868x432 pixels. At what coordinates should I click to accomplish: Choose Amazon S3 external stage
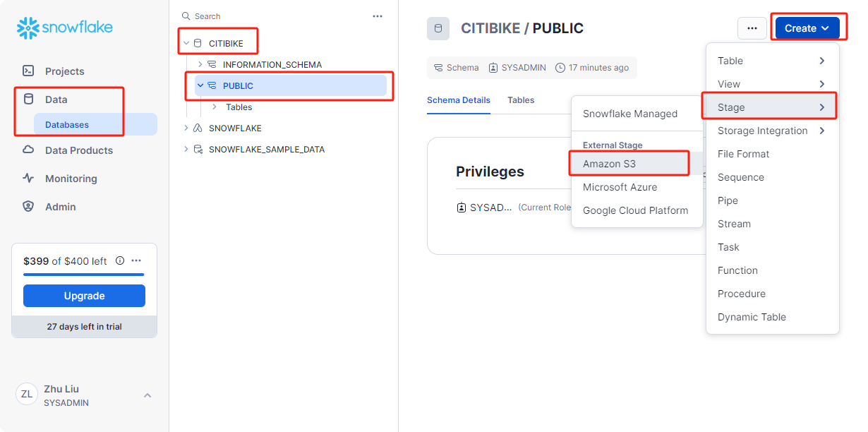coord(609,164)
